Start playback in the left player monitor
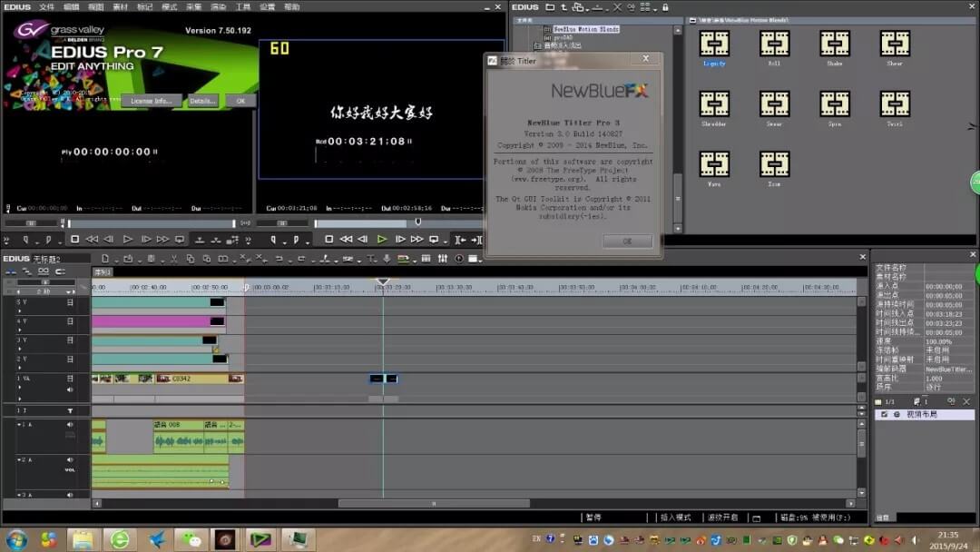Viewport: 980px width, 552px height. point(128,240)
